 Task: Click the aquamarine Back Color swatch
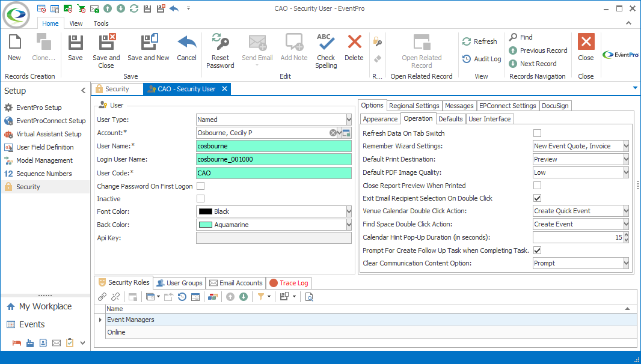pyautogui.click(x=205, y=225)
